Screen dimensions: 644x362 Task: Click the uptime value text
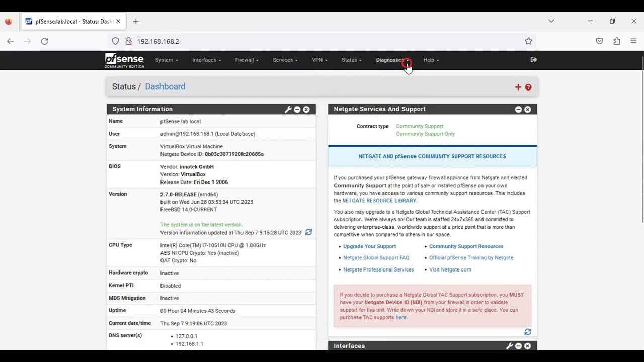point(198,311)
